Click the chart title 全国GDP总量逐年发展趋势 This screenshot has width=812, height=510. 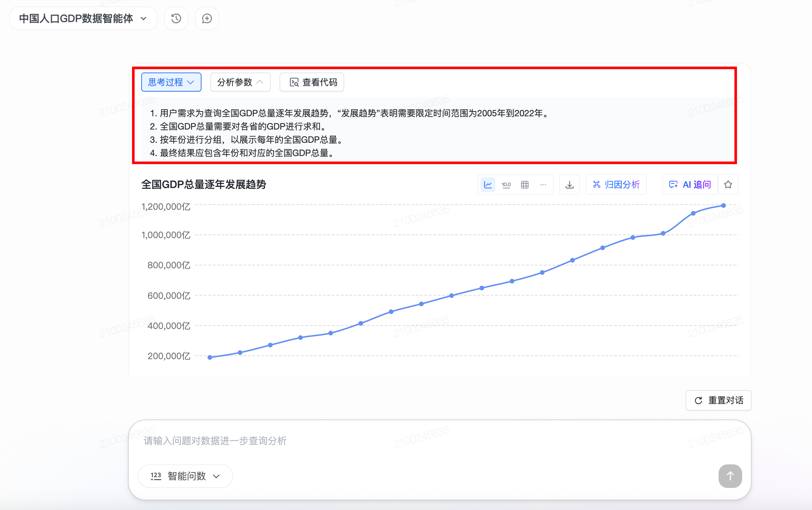tap(204, 184)
